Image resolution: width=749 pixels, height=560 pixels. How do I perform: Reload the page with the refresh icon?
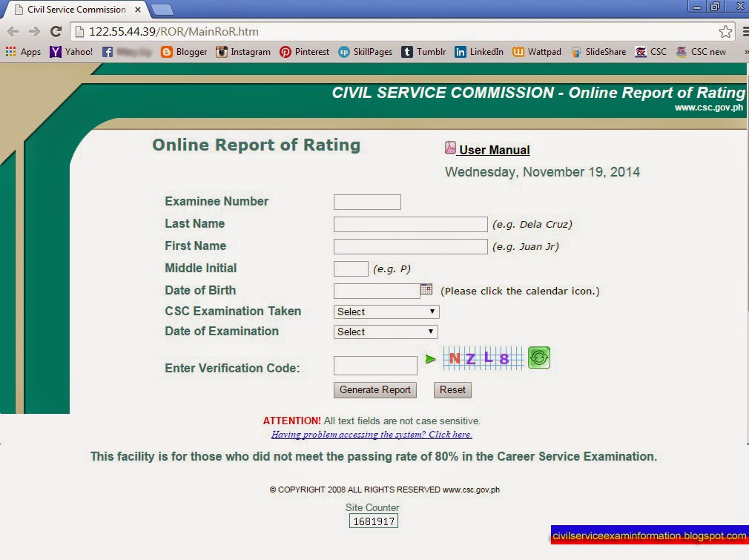(x=56, y=32)
